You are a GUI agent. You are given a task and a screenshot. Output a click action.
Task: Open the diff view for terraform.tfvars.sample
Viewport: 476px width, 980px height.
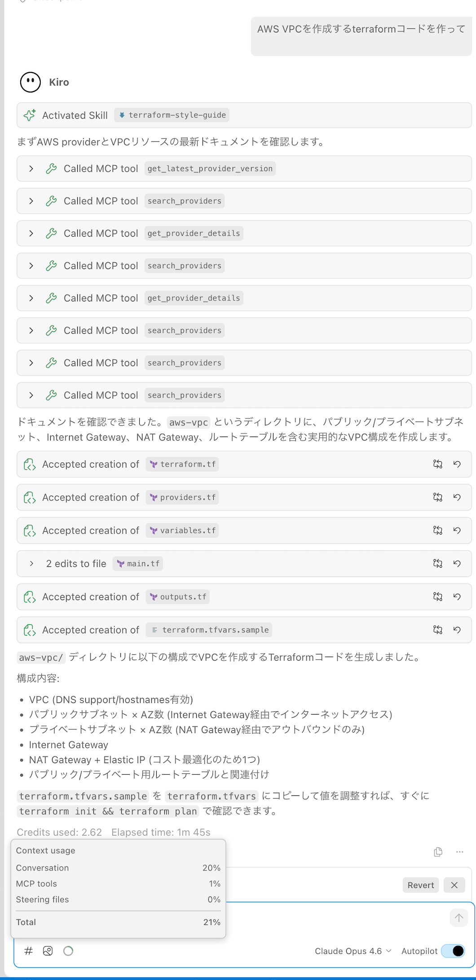437,630
